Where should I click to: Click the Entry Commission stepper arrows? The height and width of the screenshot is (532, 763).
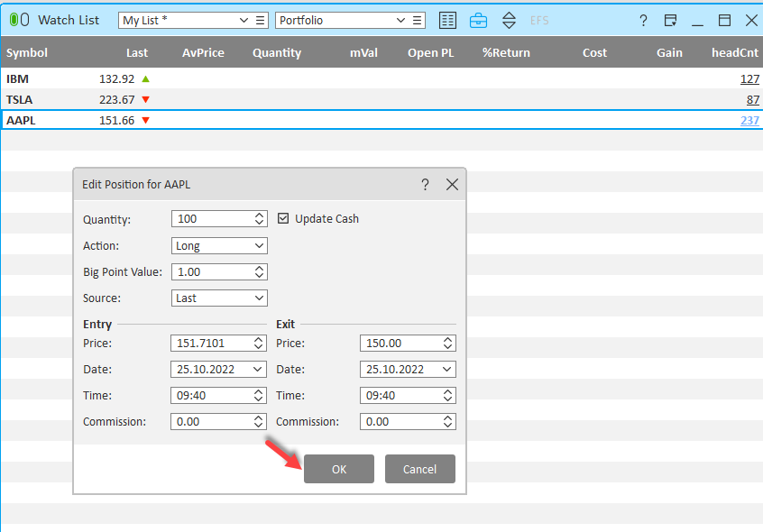tap(258, 422)
